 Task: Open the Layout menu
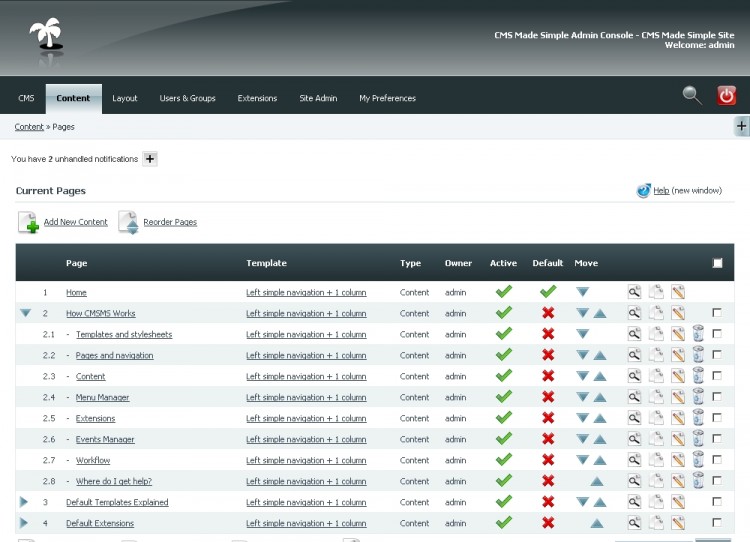click(x=124, y=98)
